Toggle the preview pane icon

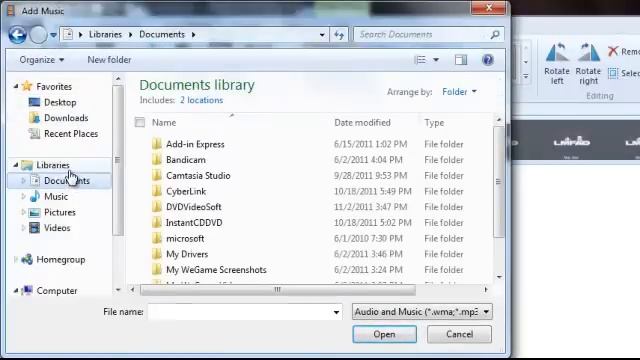pos(461,60)
